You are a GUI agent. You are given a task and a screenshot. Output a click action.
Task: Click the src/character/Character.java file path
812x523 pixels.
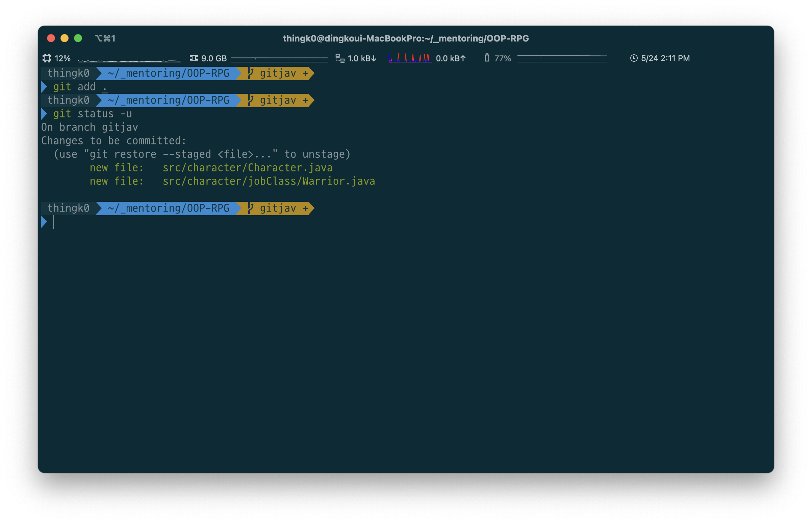point(248,168)
